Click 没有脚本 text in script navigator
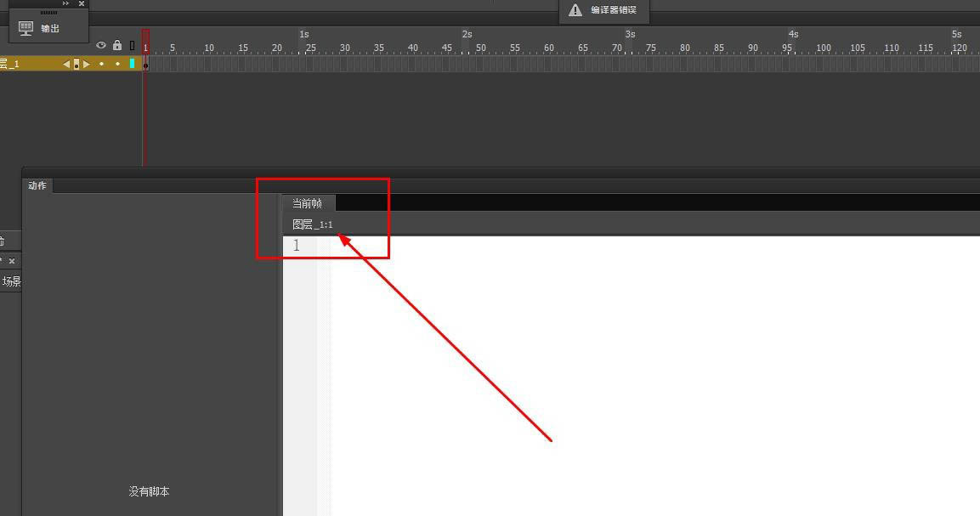The width and height of the screenshot is (980, 516). [x=149, y=491]
